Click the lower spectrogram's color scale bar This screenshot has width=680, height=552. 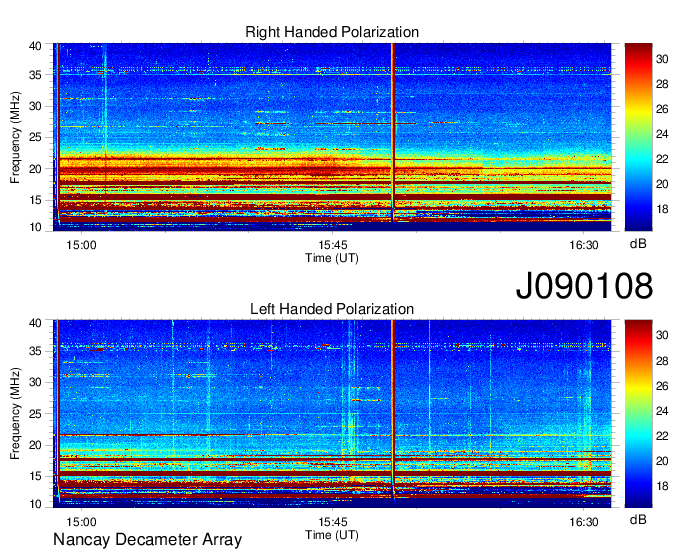point(638,414)
